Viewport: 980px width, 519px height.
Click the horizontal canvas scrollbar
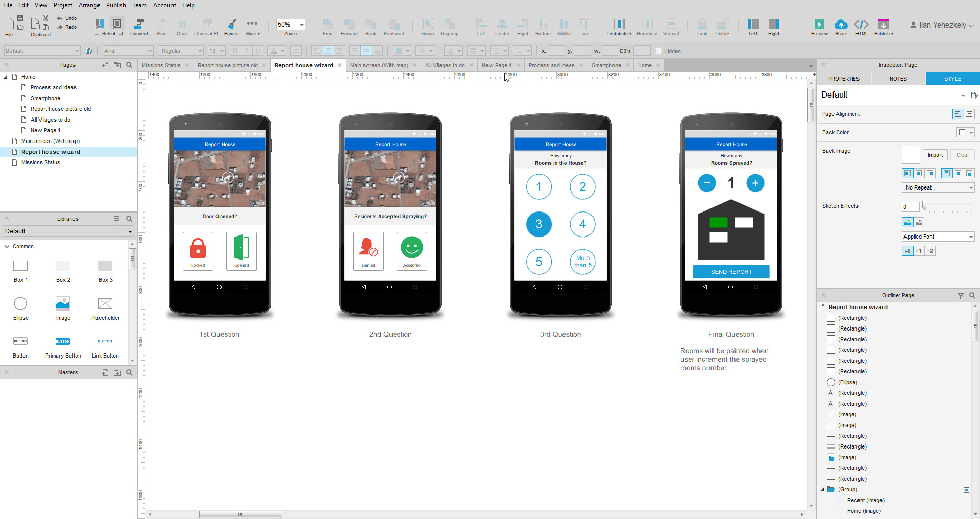(240, 514)
